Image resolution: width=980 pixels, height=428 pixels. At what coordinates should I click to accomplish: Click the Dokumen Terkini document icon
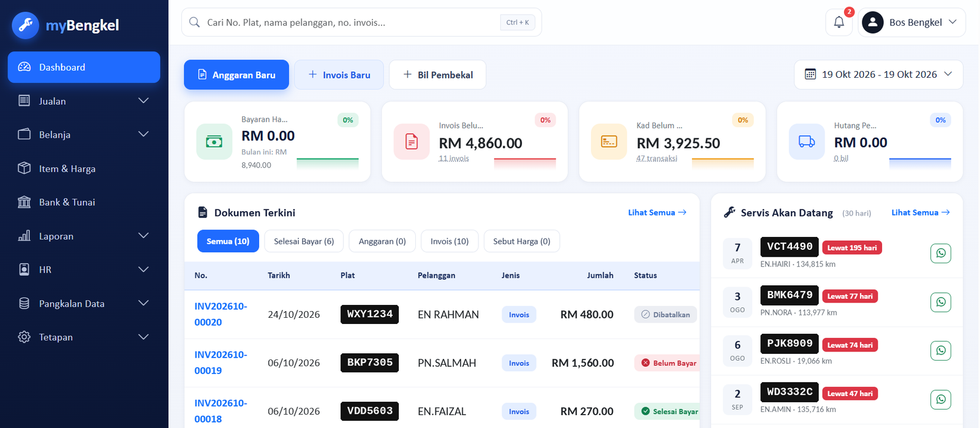(203, 212)
